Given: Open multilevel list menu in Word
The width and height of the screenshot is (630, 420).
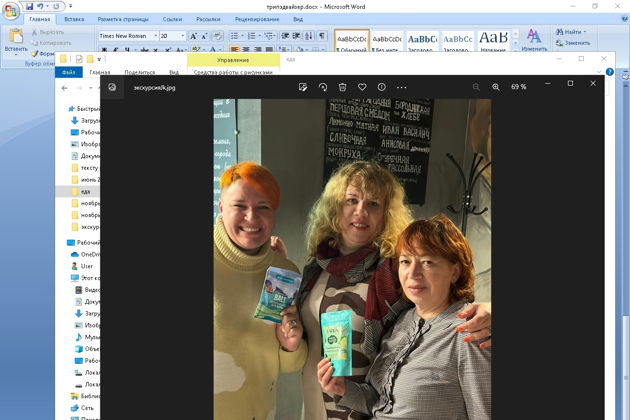Looking at the screenshot, I should point(270,36).
